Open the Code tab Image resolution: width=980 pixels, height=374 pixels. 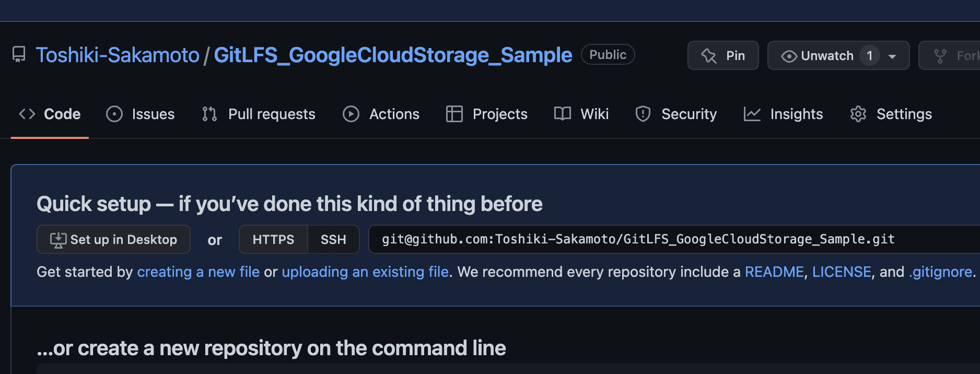pyautogui.click(x=50, y=114)
